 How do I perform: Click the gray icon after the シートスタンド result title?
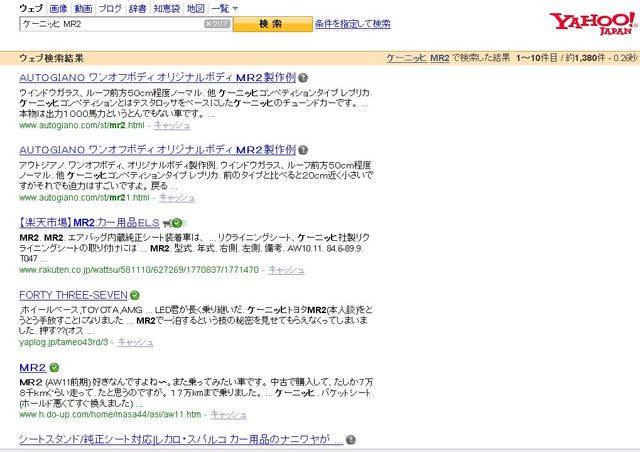pyautogui.click(x=351, y=440)
